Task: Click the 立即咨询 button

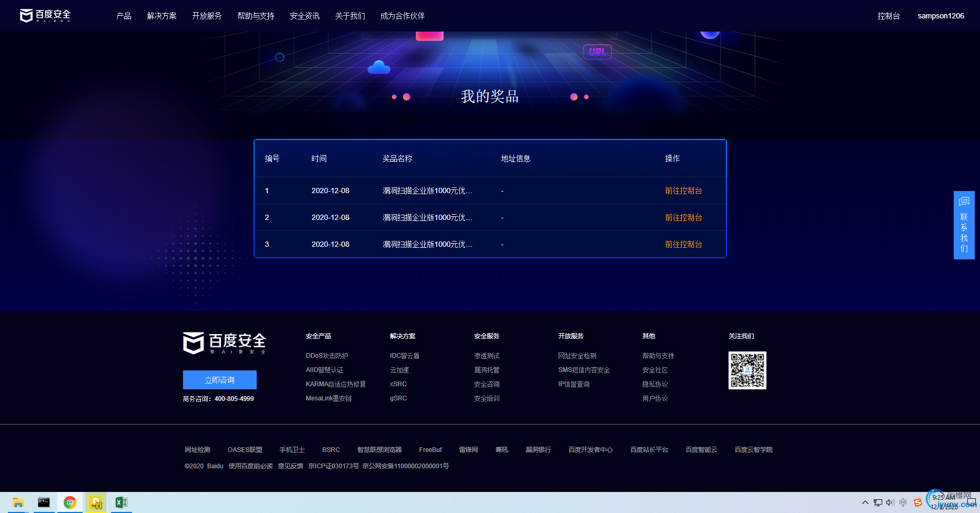Action: click(220, 380)
